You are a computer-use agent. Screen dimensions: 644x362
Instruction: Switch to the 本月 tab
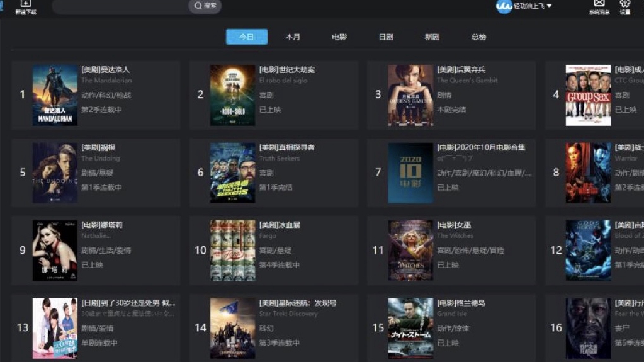click(293, 37)
